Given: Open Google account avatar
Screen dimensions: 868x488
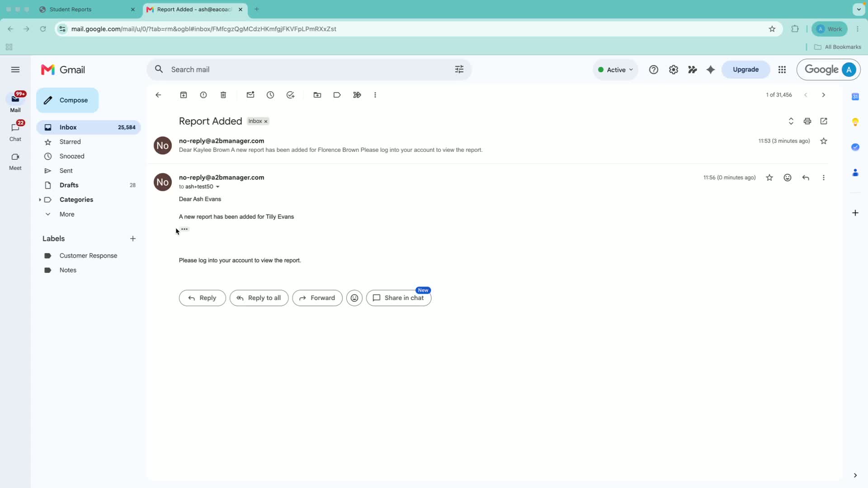Looking at the screenshot, I should 849,70.
